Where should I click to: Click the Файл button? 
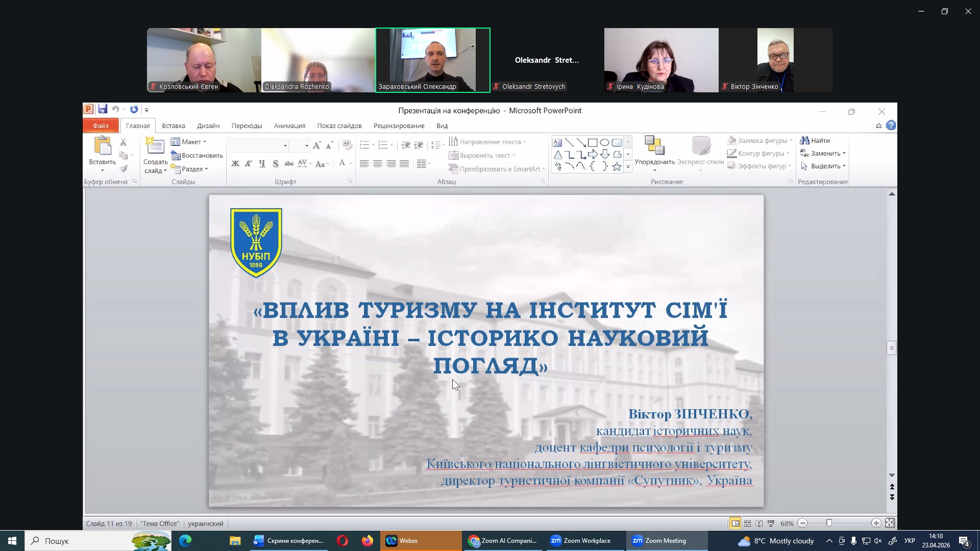pyautogui.click(x=101, y=126)
